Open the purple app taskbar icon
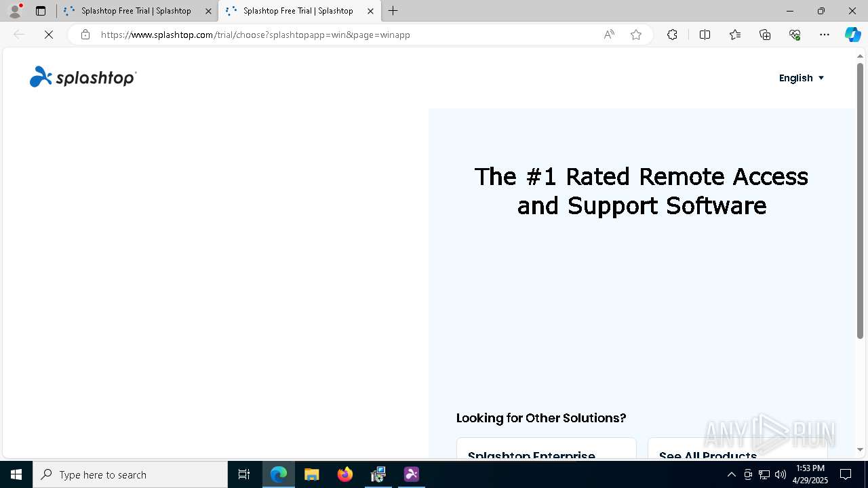 pyautogui.click(x=412, y=474)
